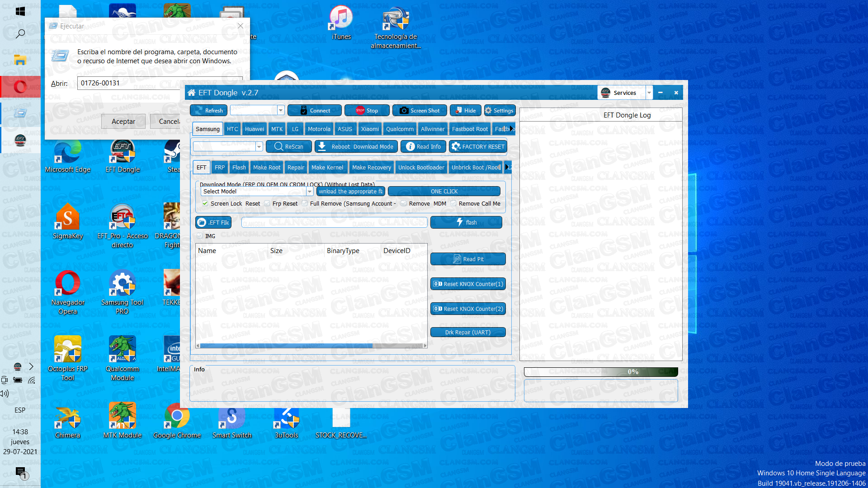868x488 pixels.
Task: Open notification center icon
Action: click(21, 472)
